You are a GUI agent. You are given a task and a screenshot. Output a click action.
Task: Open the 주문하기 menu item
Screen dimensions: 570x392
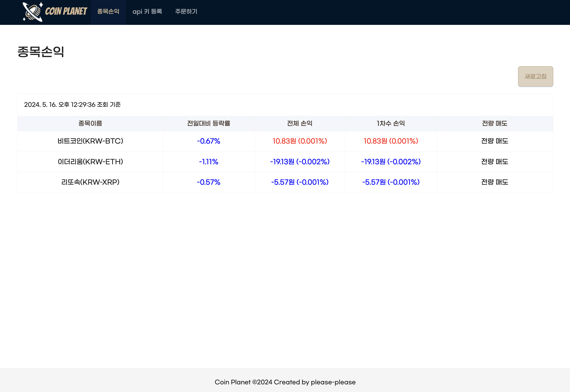[x=186, y=12]
